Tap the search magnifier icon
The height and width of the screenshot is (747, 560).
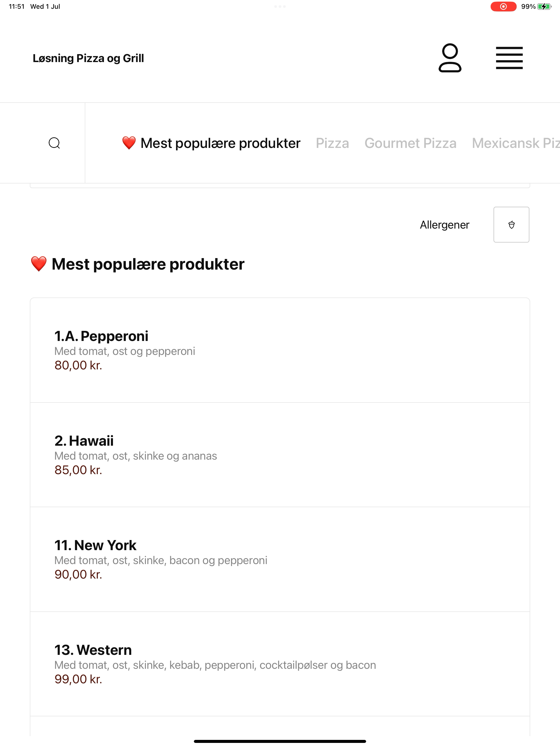click(x=54, y=143)
